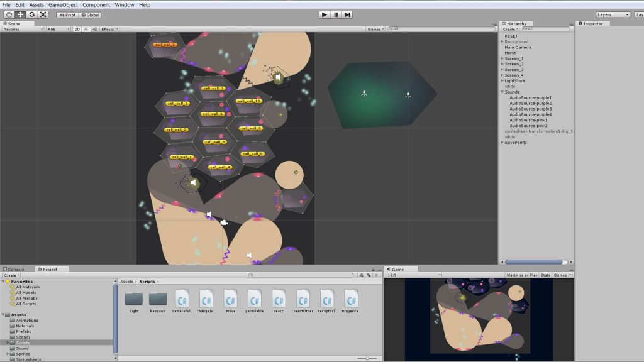Toggle scene lighting sun icon
This screenshot has height=362, width=644.
click(x=86, y=29)
